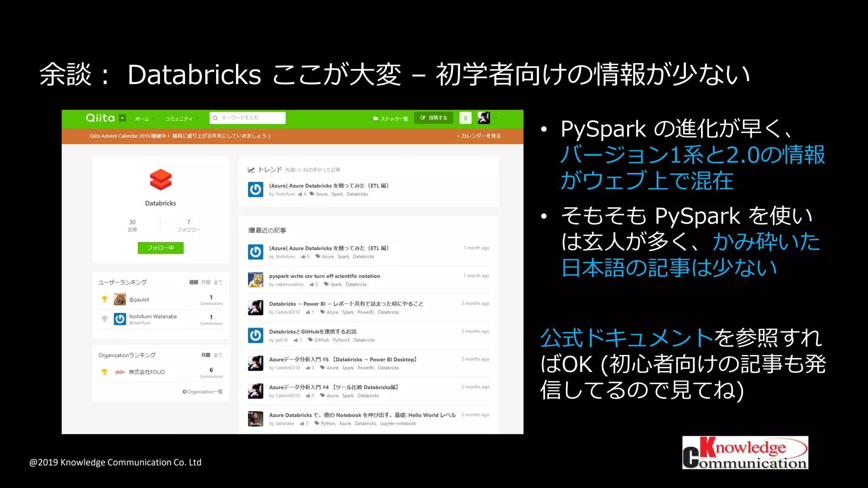The image size is (868, 488).
Task: Select 全て in user ranking
Action: [x=218, y=282]
